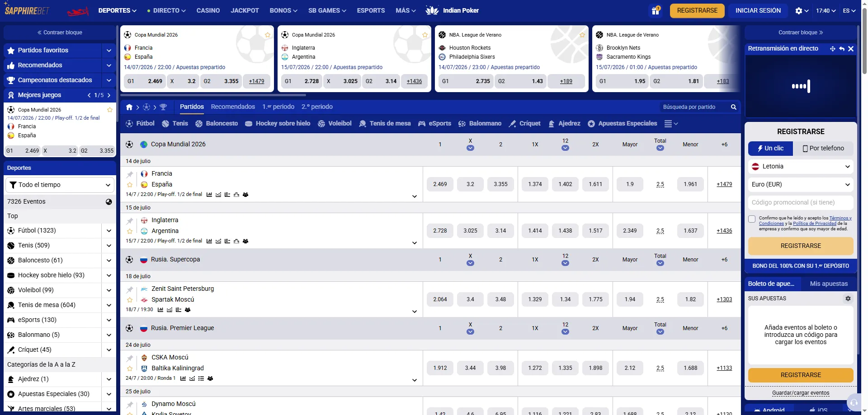The width and height of the screenshot is (868, 415).
Task: Open the Letonia country dropdown
Action: [801, 167]
